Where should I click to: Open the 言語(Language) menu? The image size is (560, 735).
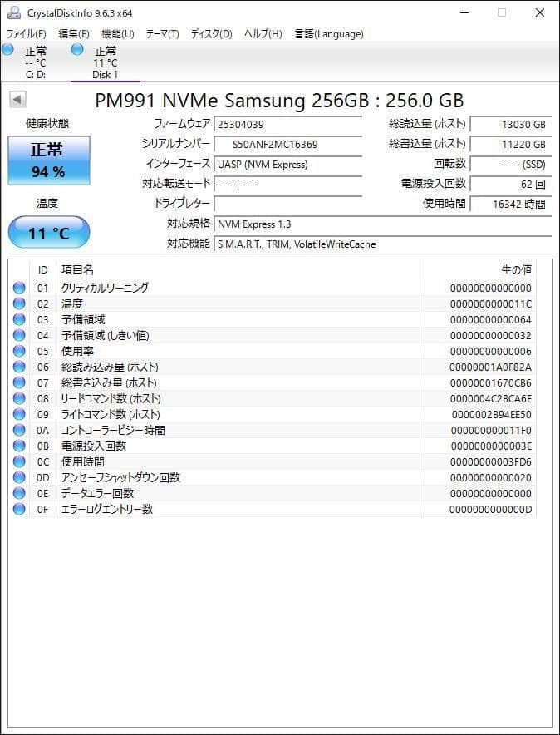(x=328, y=34)
